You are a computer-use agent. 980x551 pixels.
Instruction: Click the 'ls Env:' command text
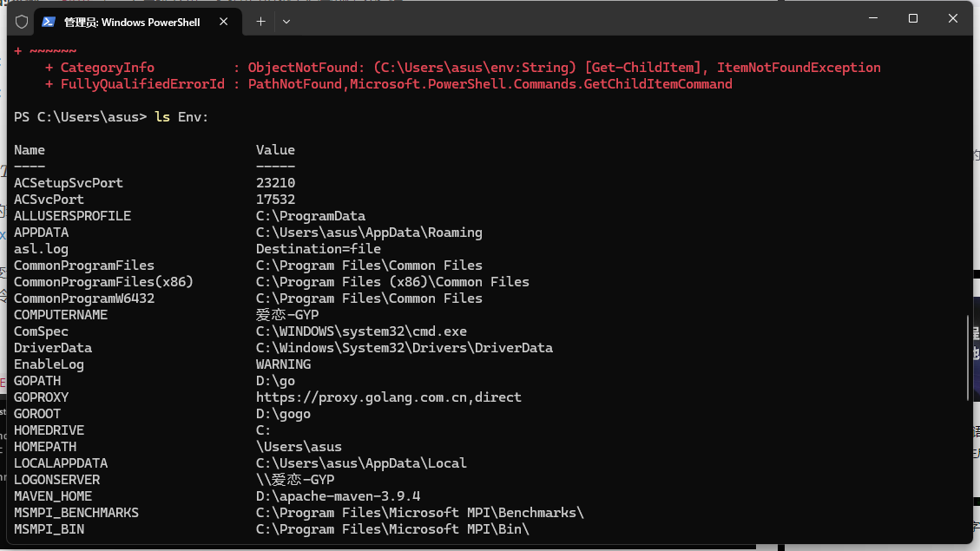[x=181, y=117]
